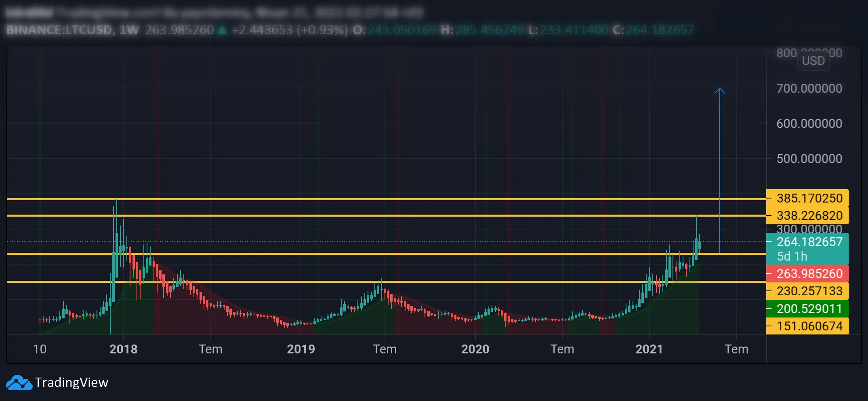Viewport: 868px width, 401px height.
Task: Click the 230.257133 yellow price label
Action: point(807,291)
